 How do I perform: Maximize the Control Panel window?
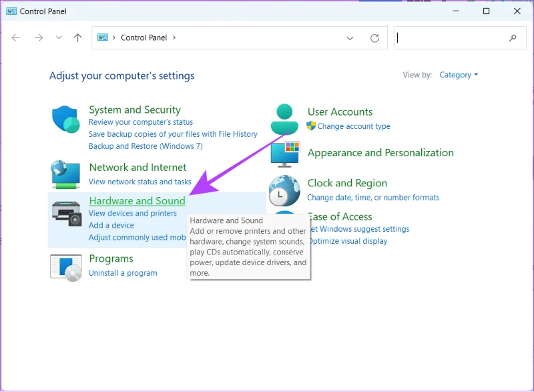(487, 11)
